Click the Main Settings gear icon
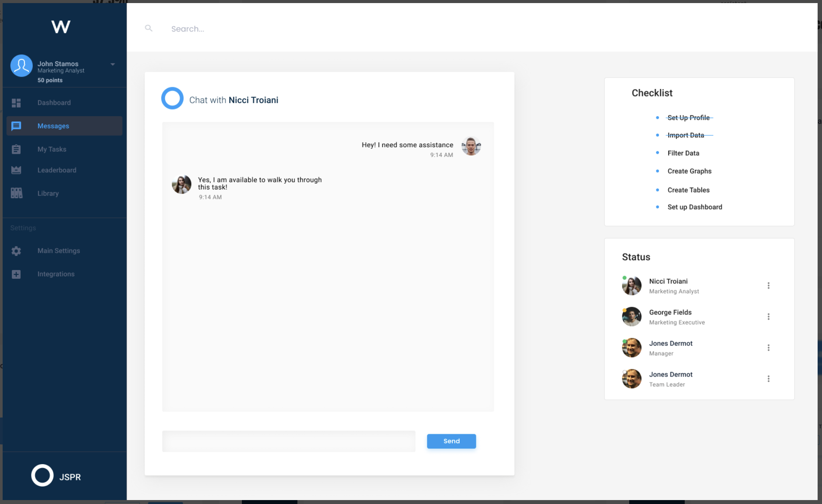 coord(16,251)
